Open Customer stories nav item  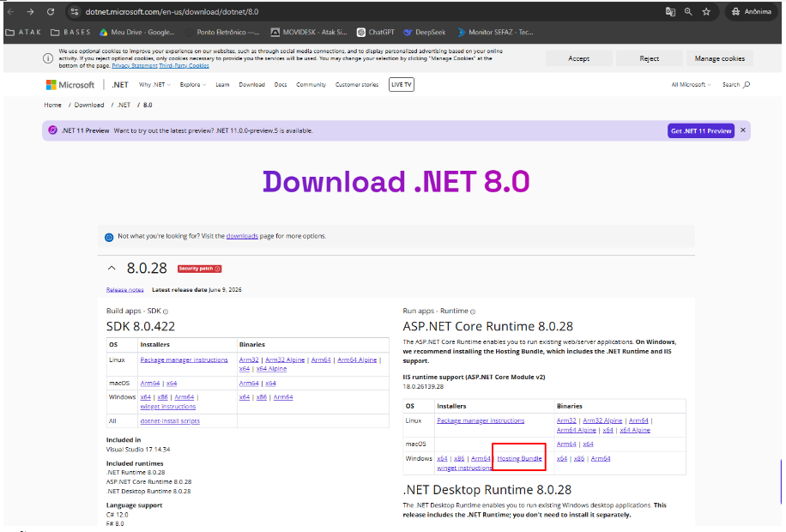click(357, 85)
